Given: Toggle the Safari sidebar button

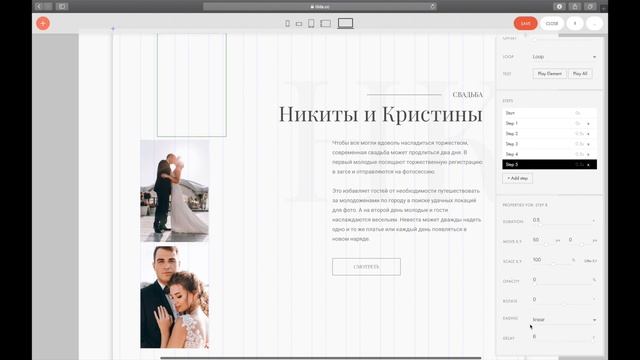Looking at the screenshot, I should tap(62, 7).
